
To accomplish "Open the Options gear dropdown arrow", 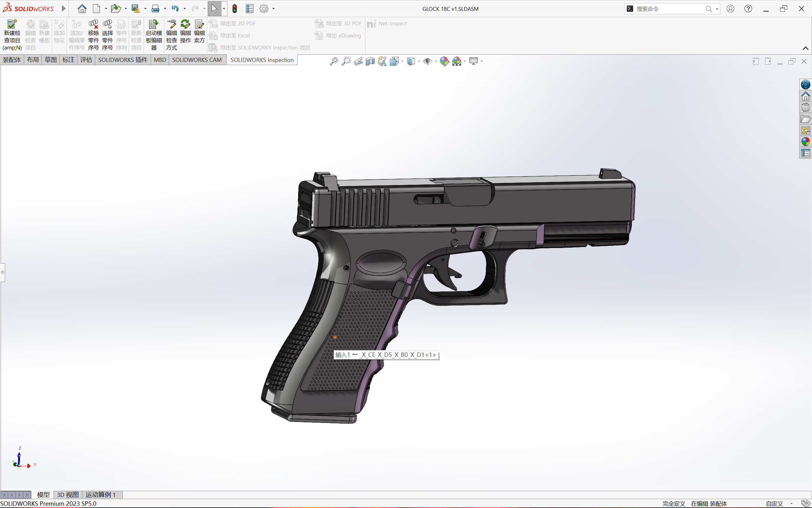I will point(273,9).
